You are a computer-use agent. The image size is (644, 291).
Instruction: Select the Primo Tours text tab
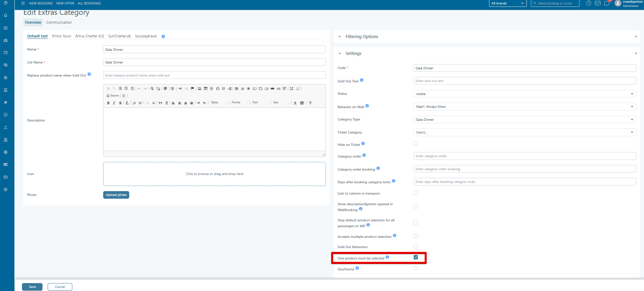(61, 36)
